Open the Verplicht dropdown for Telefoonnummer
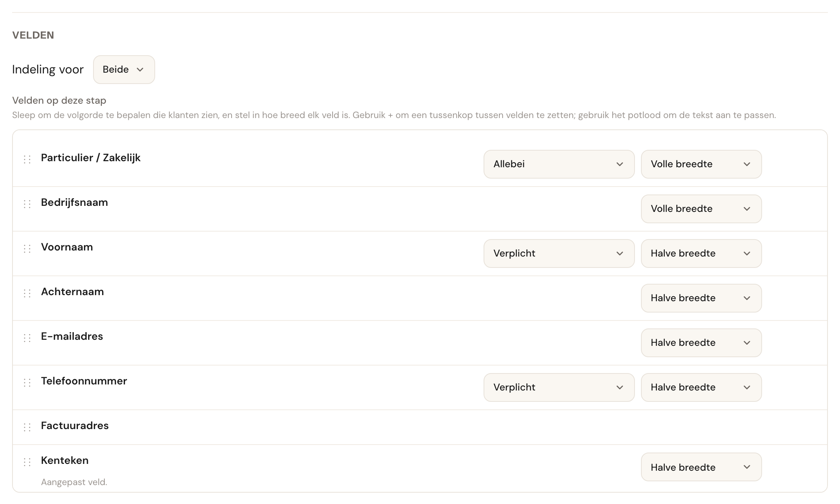 tap(559, 387)
